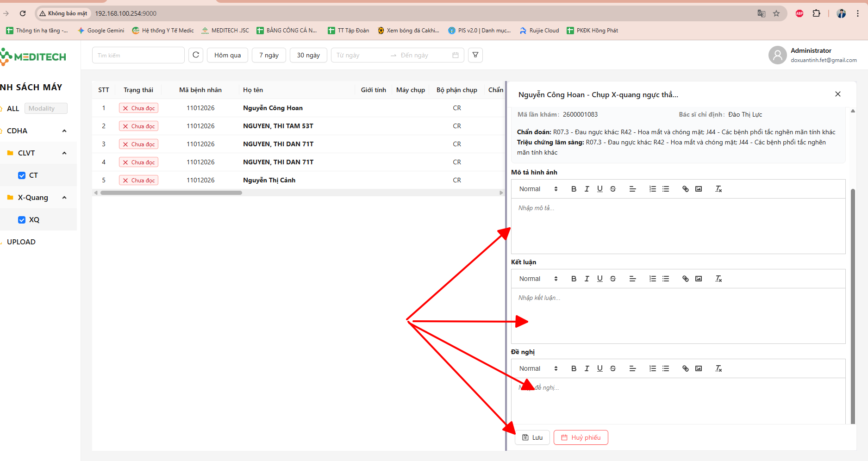Click Bold icon in Mô tả hình ảnh editor

(574, 189)
